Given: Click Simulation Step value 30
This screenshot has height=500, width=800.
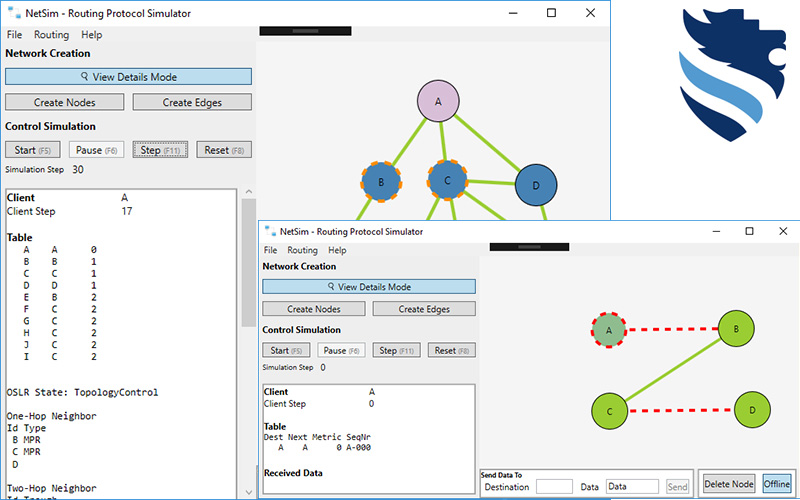Looking at the screenshot, I should 78,169.
